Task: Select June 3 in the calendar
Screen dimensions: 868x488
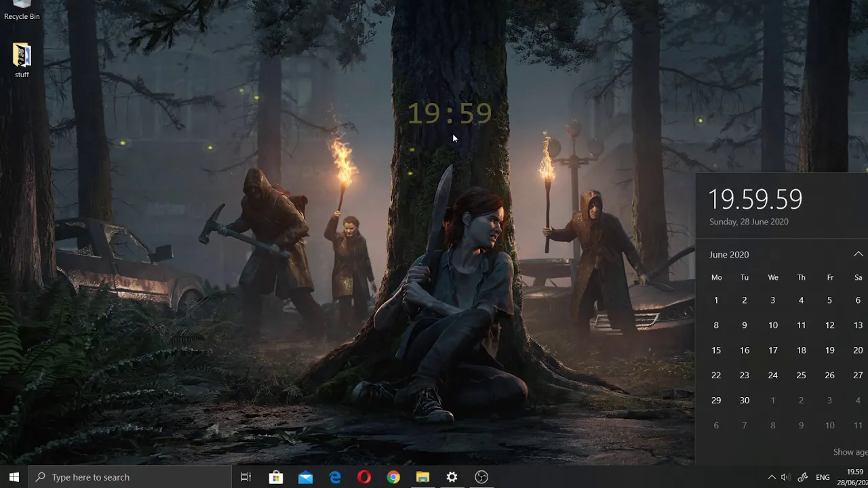Action: coord(772,300)
